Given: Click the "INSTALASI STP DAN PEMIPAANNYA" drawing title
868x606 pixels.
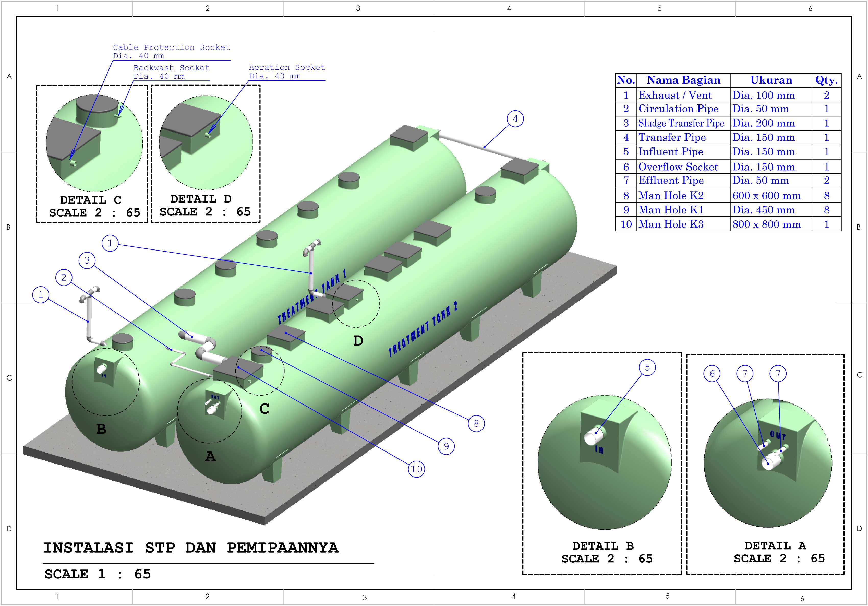Looking at the screenshot, I should pos(191,548).
